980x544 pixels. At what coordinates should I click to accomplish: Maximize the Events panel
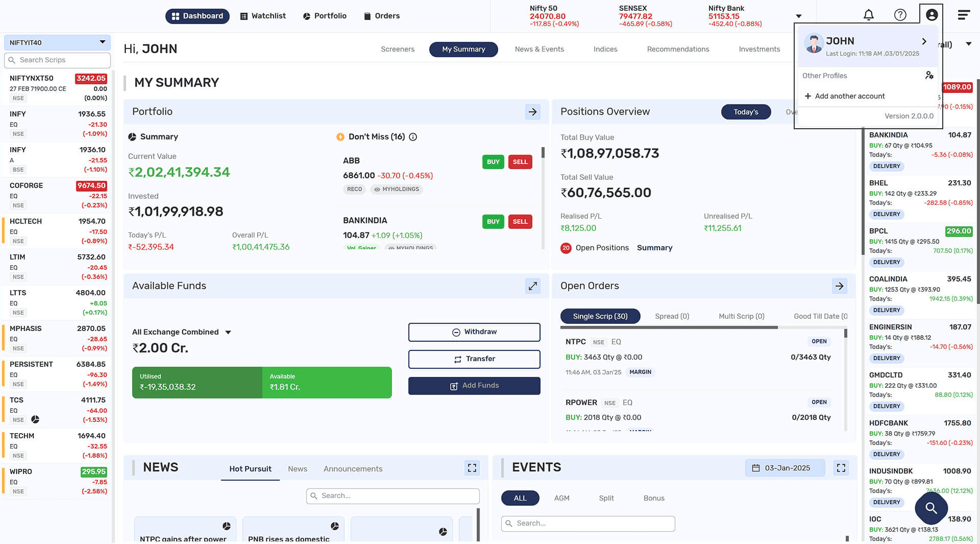841,468
